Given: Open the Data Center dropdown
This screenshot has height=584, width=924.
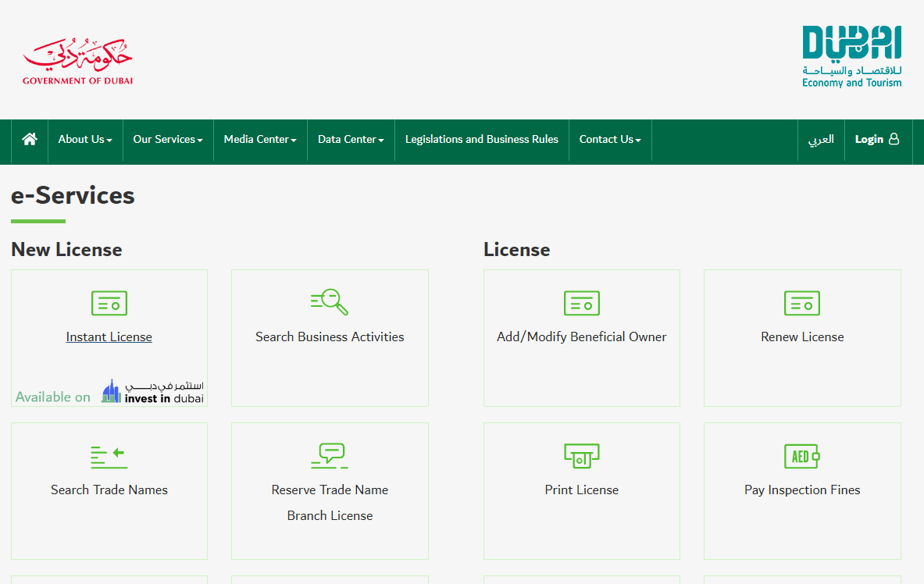Looking at the screenshot, I should [350, 140].
